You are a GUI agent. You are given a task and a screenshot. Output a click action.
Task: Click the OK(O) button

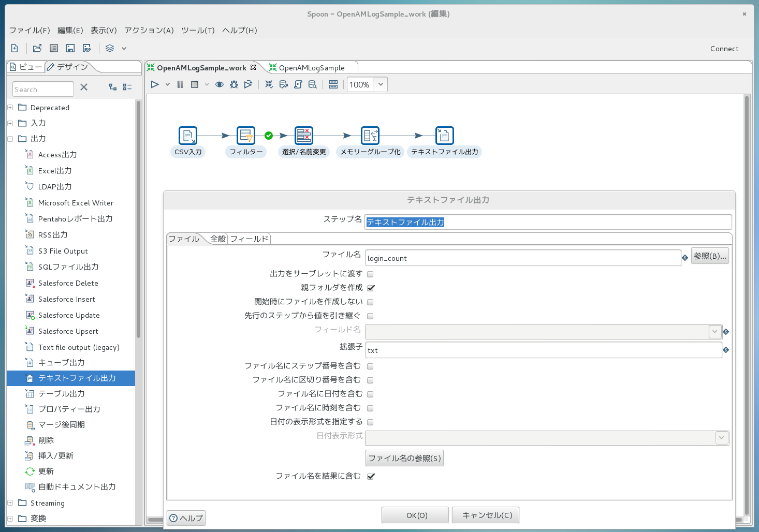click(x=415, y=515)
